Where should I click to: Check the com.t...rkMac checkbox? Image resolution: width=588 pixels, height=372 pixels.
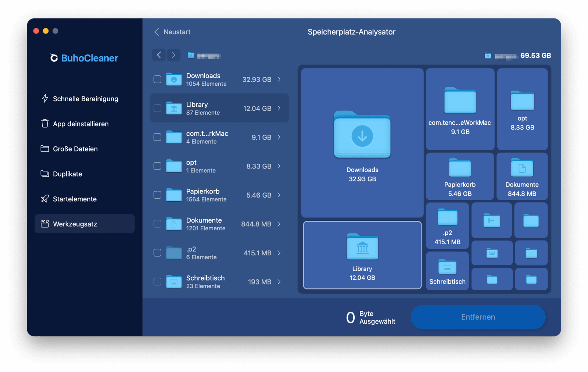coord(157,137)
